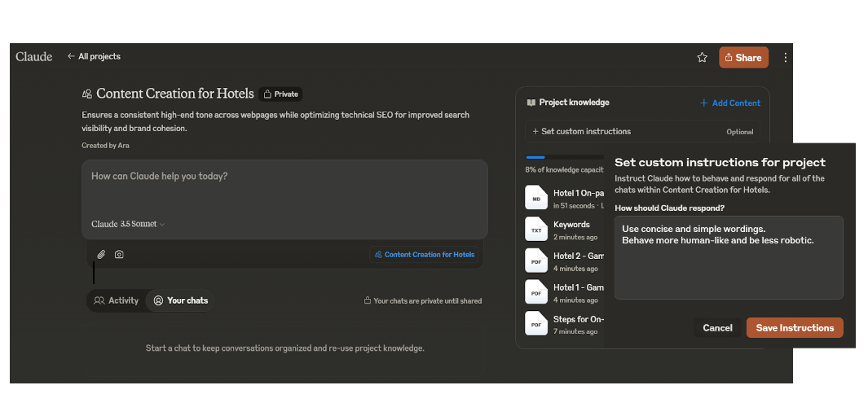Cancel the custom instructions dialog
The image size is (868, 416).
717,328
